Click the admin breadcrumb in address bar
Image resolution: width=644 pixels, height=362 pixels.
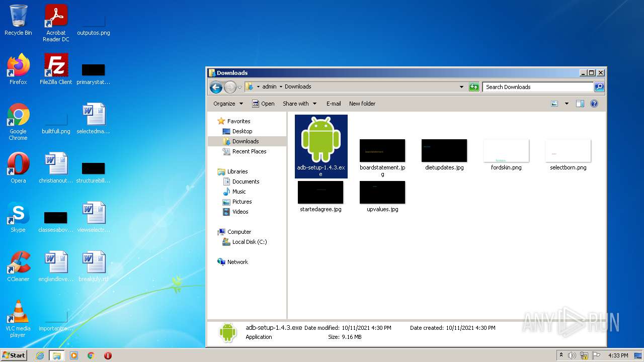[x=269, y=86]
